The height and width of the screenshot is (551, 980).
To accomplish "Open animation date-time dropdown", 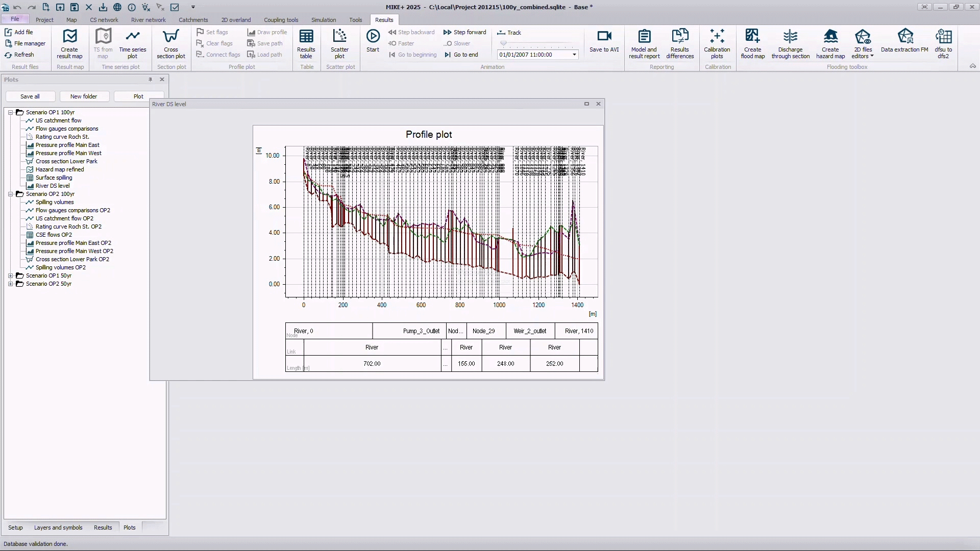I will [574, 55].
